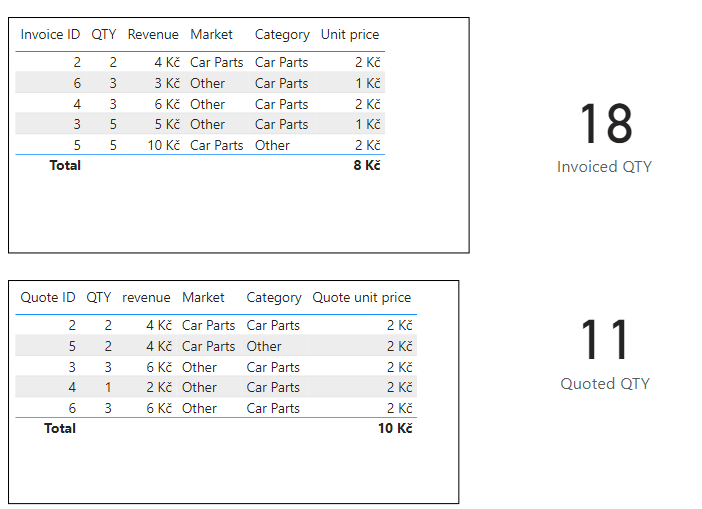
Task: Click Market header in invoice table
Action: [211, 34]
